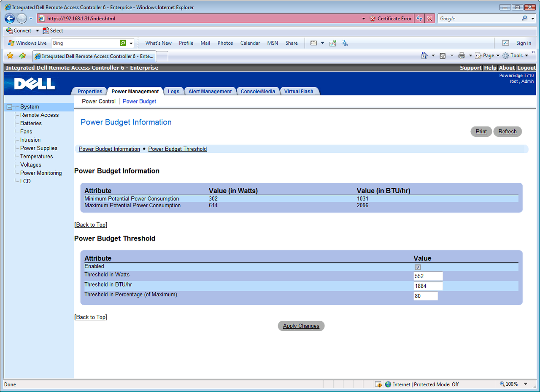The height and width of the screenshot is (392, 540).
Task: Click the Internet zone globe icon
Action: point(388,384)
